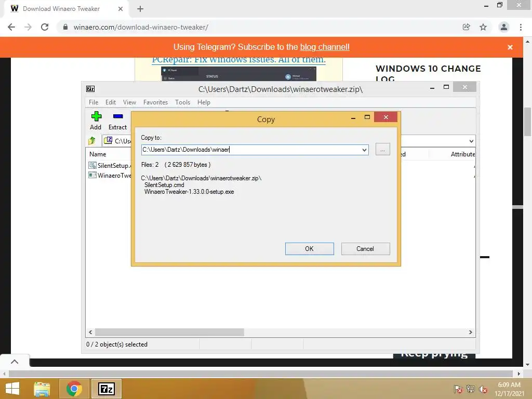This screenshot has height=399, width=532.
Task: Open the Windows Start button
Action: [12, 389]
